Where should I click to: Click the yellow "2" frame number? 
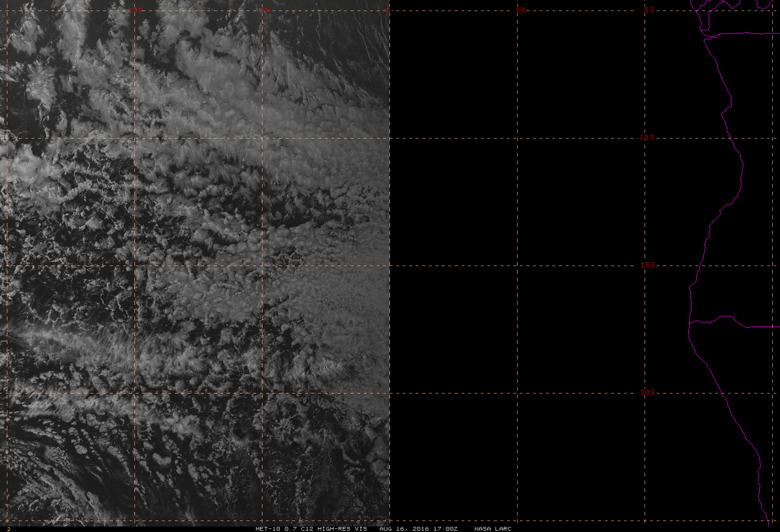click(x=9, y=529)
